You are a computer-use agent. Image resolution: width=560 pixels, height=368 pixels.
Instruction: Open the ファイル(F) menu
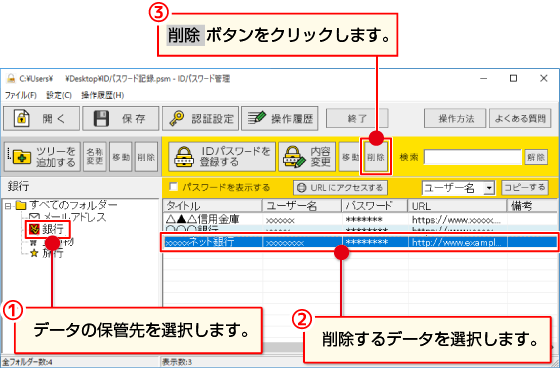pyautogui.click(x=21, y=95)
